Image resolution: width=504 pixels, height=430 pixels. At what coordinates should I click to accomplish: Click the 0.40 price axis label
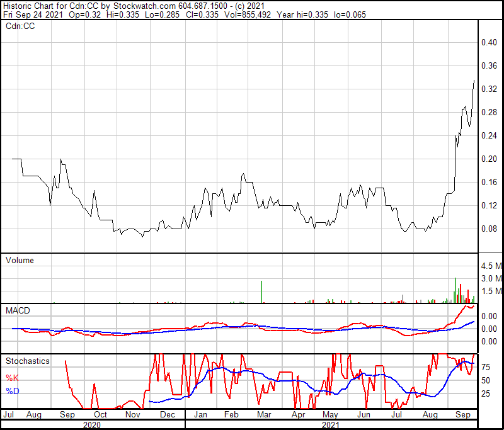click(x=489, y=42)
